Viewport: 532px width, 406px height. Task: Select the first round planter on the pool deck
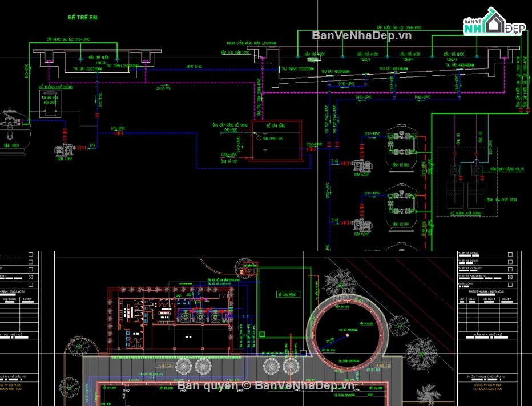pyautogui.click(x=184, y=366)
